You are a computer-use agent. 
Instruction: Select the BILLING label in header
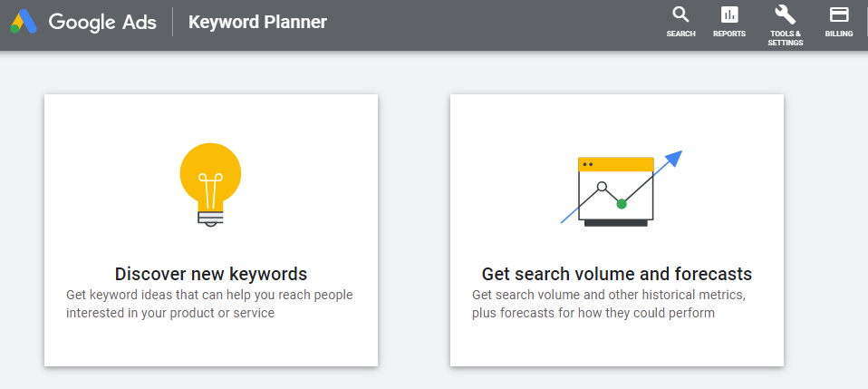pyautogui.click(x=839, y=34)
